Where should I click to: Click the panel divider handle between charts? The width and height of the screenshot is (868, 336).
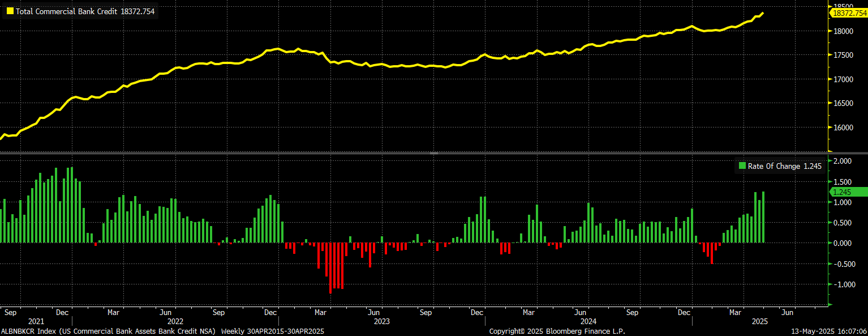click(434, 154)
